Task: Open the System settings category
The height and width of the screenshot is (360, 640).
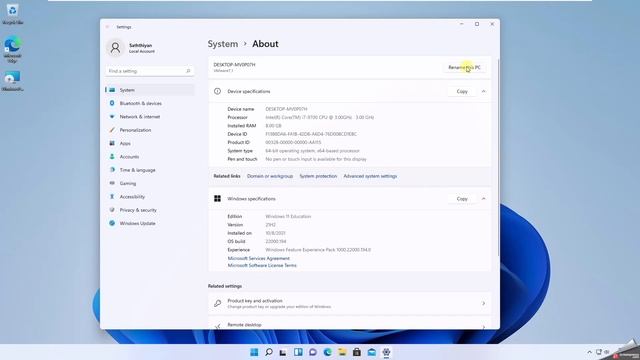Action: pyautogui.click(x=149, y=90)
